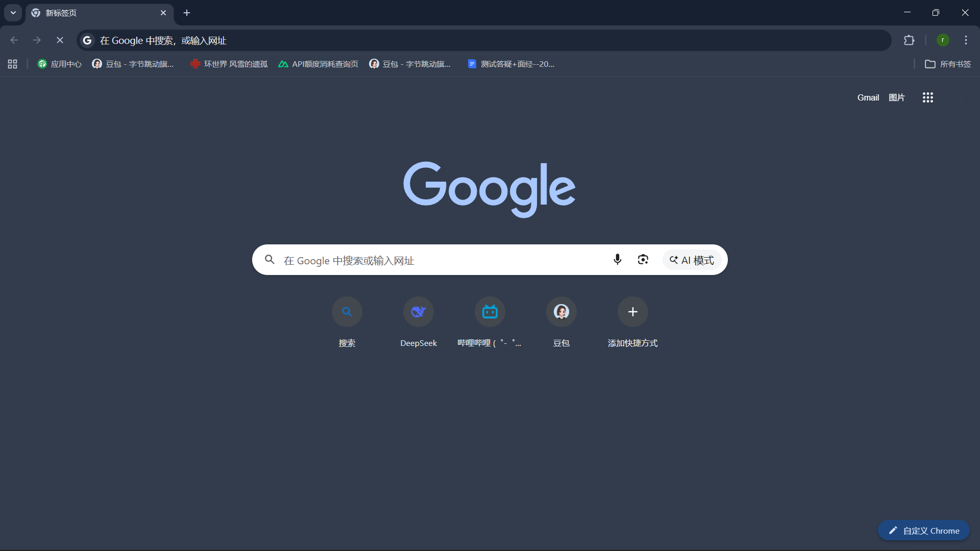Open the bilibili shortcut tile
Screen dimensions: 980x551
click(489, 312)
